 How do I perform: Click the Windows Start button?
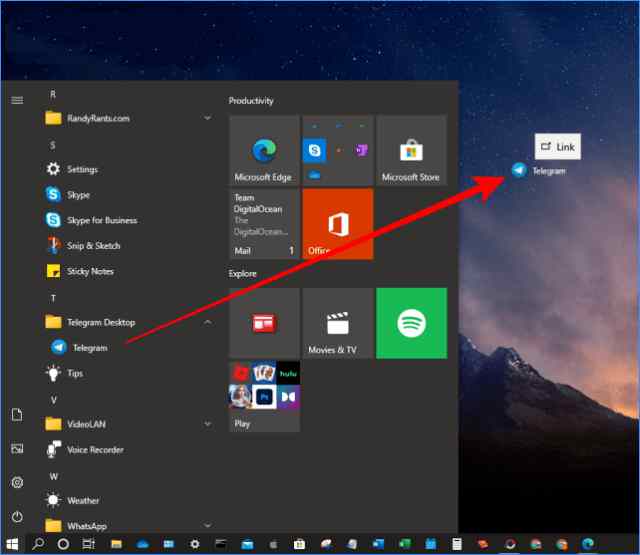point(12,544)
